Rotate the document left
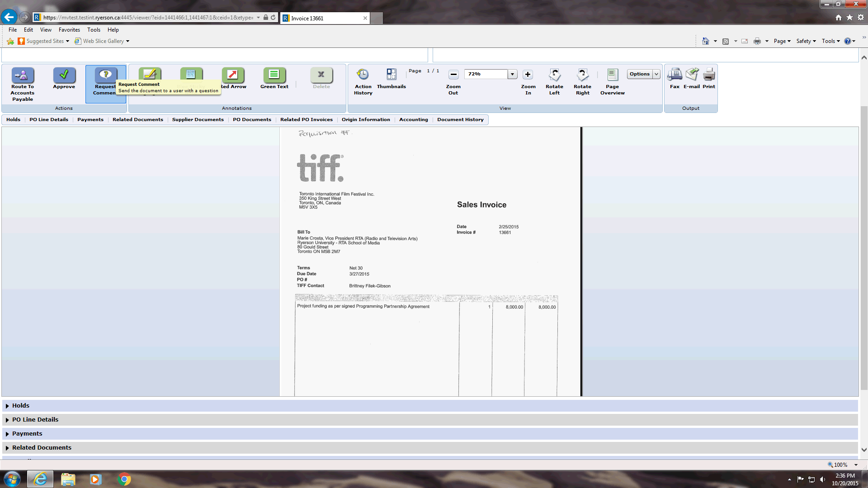The width and height of the screenshot is (868, 488). 554,75
